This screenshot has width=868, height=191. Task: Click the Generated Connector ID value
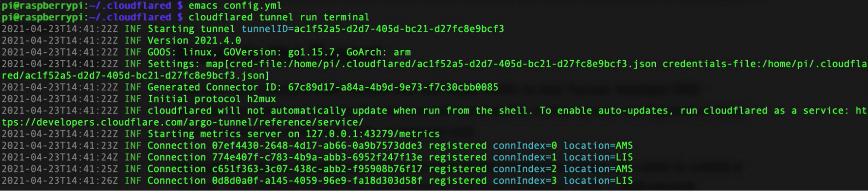pyautogui.click(x=393, y=87)
